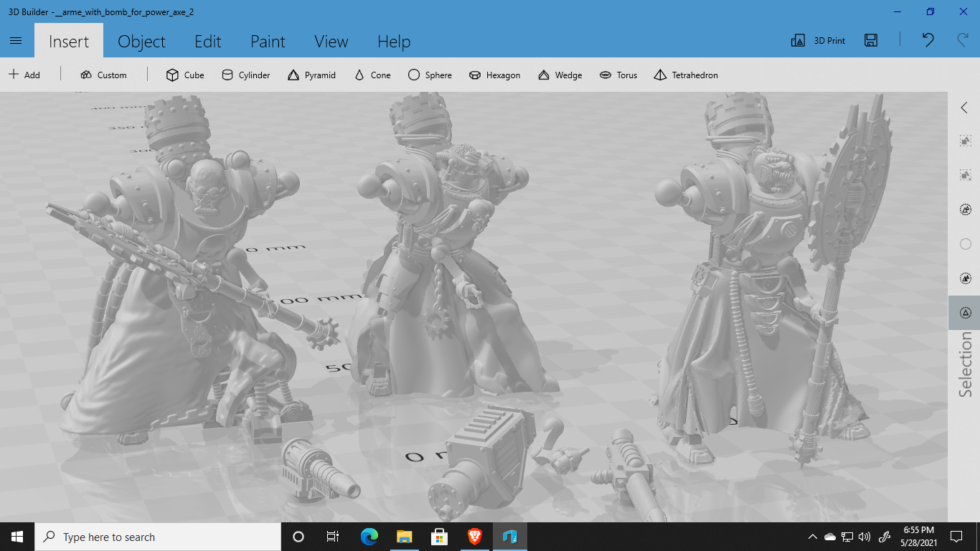Click the vertical Selection panel label

(x=965, y=364)
